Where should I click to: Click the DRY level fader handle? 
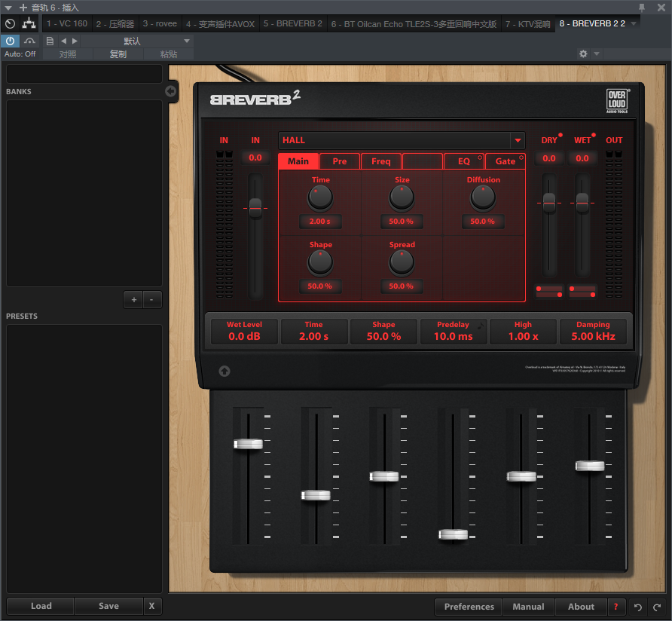coord(549,203)
